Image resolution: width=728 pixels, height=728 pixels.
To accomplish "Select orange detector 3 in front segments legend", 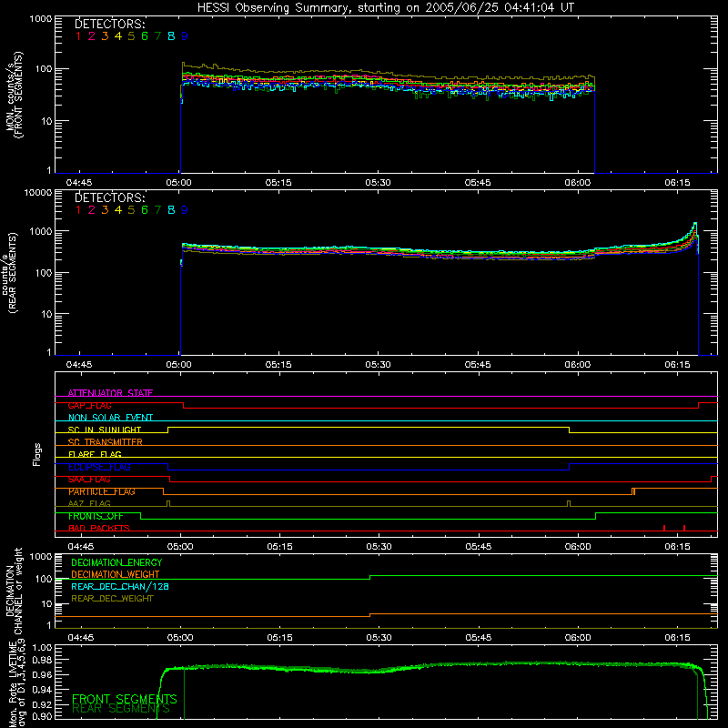I will tap(105, 36).
